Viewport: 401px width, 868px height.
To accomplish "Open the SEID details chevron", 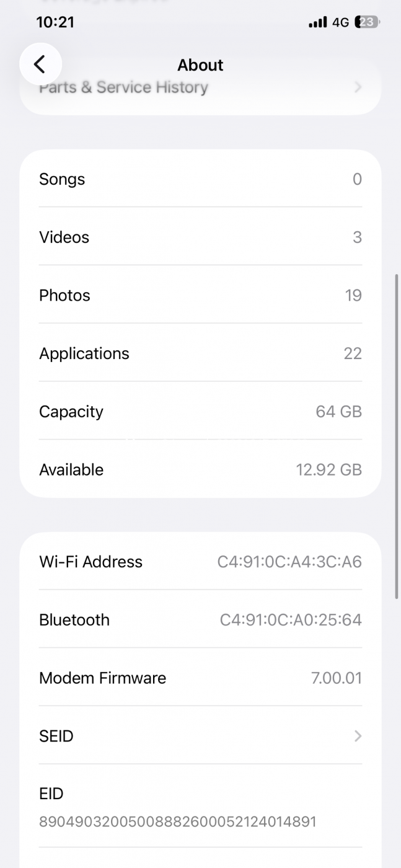I will point(358,736).
